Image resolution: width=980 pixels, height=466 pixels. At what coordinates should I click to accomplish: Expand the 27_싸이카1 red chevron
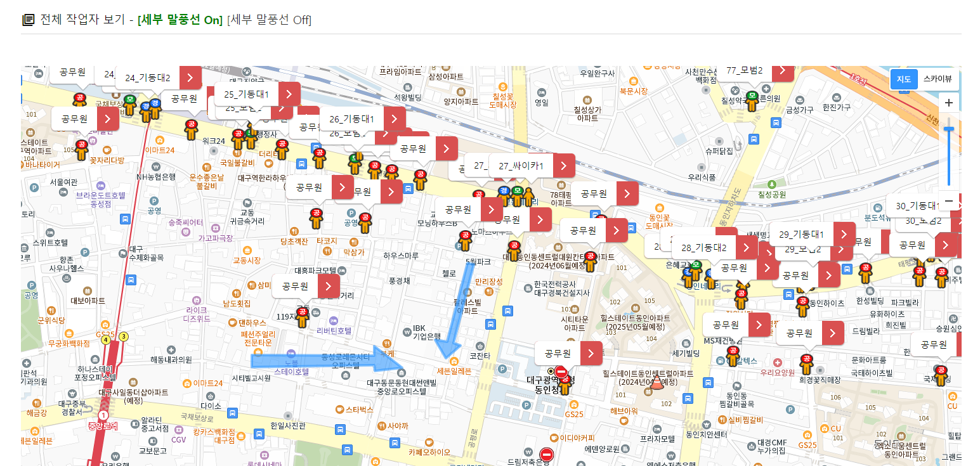pos(564,166)
